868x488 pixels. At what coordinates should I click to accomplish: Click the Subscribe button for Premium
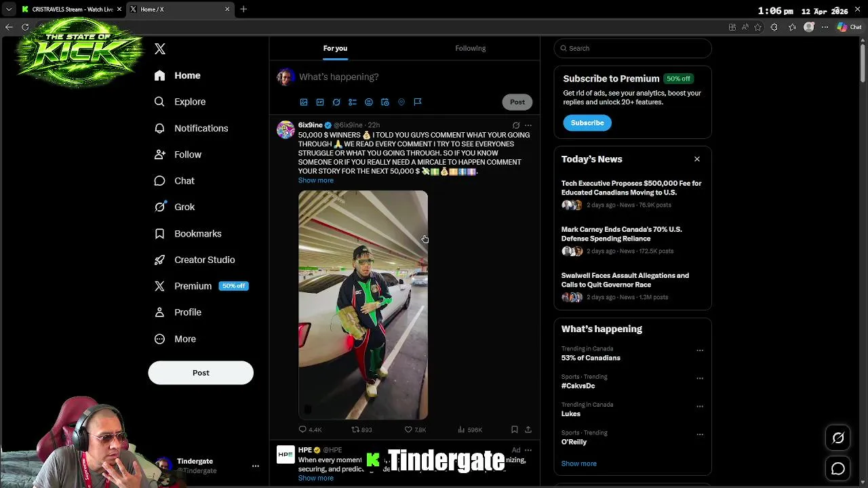pos(587,123)
